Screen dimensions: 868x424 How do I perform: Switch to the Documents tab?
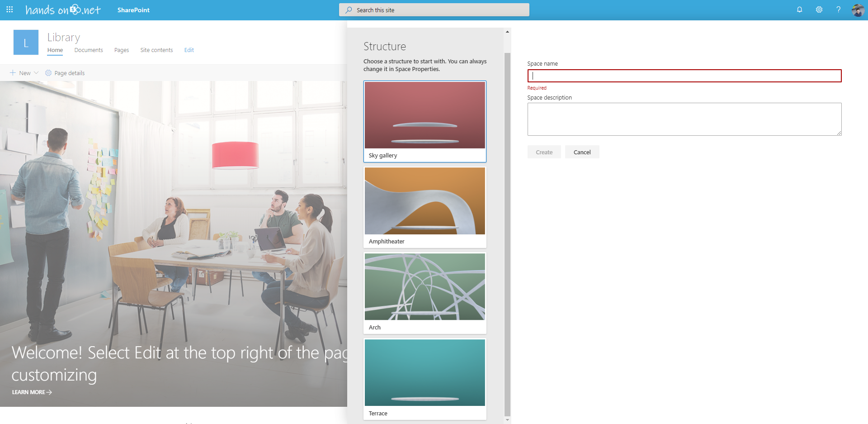[89, 50]
